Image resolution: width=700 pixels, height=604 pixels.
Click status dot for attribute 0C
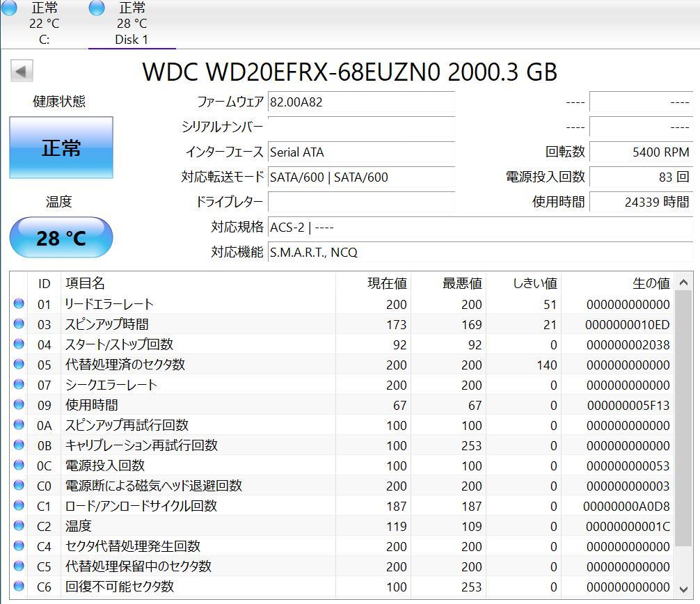pyautogui.click(x=19, y=465)
